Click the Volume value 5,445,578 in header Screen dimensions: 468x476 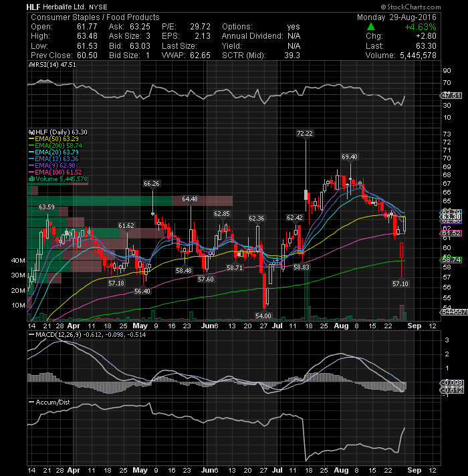coord(418,55)
